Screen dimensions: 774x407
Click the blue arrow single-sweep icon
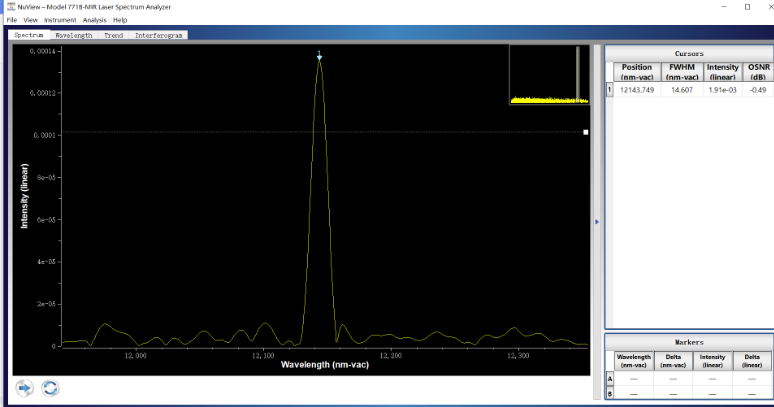click(x=24, y=387)
